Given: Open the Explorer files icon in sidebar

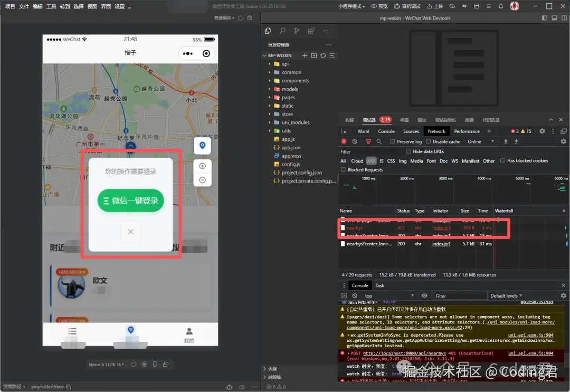Looking at the screenshot, I should point(268,31).
